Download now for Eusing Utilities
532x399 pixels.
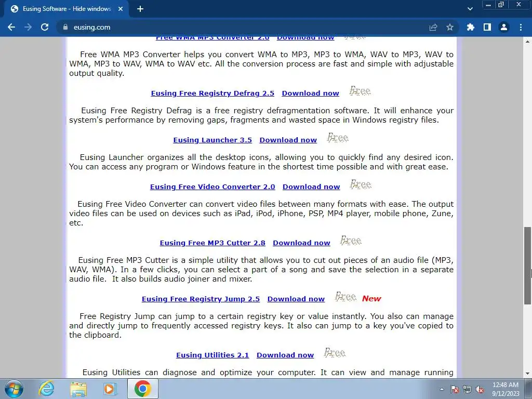click(x=285, y=355)
